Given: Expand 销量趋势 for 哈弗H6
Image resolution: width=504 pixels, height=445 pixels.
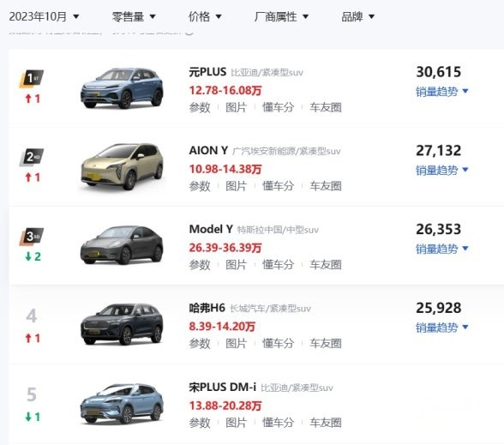Looking at the screenshot, I should [x=442, y=328].
